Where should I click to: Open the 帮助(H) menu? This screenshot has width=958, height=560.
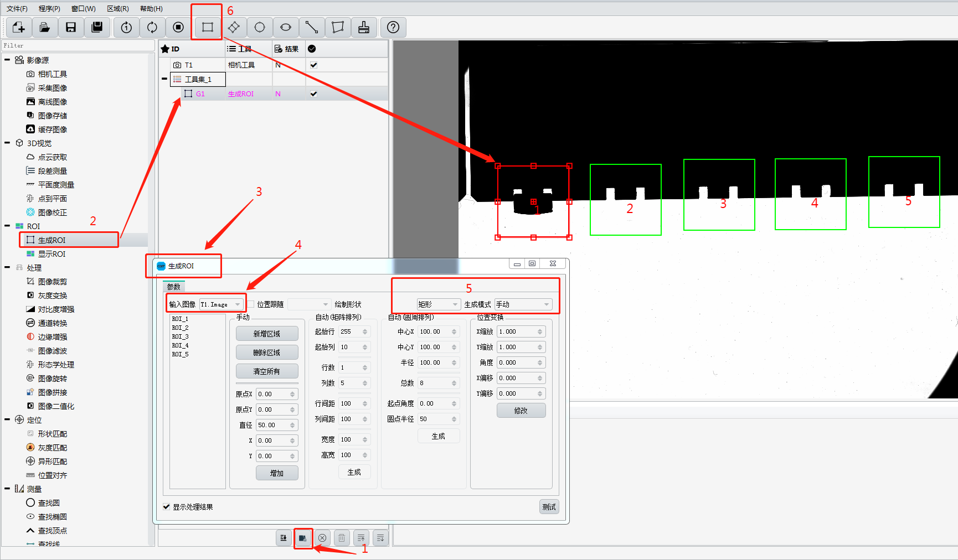152,8
